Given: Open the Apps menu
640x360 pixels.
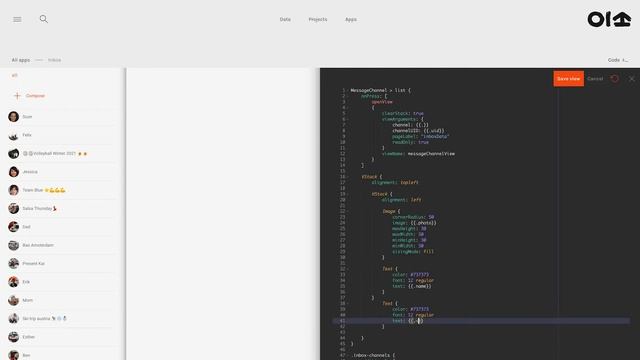Looking at the screenshot, I should 351,19.
